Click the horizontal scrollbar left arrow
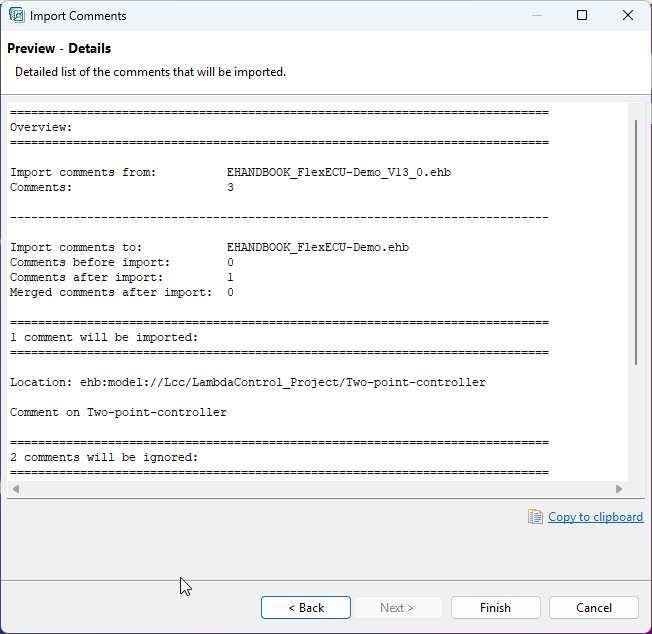This screenshot has height=634, width=652. tap(16, 489)
